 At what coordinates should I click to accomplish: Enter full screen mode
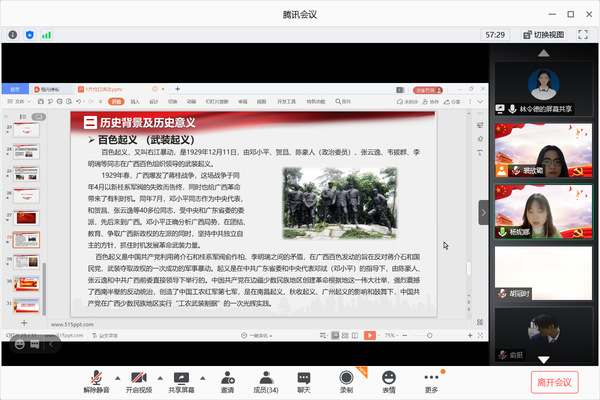[583, 35]
